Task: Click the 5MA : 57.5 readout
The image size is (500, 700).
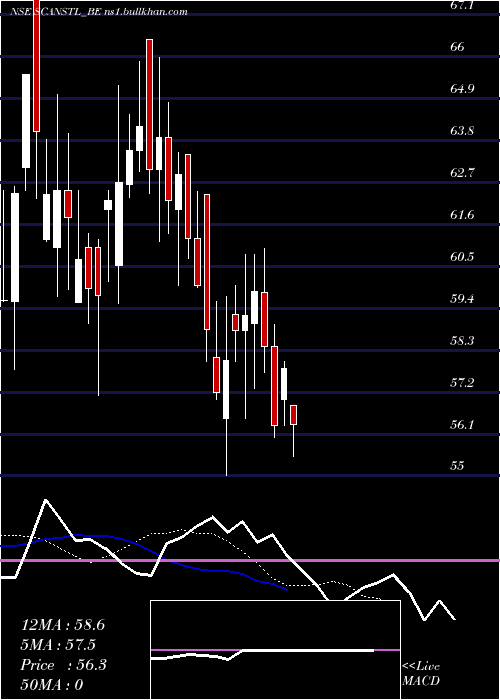Action: pos(58,645)
